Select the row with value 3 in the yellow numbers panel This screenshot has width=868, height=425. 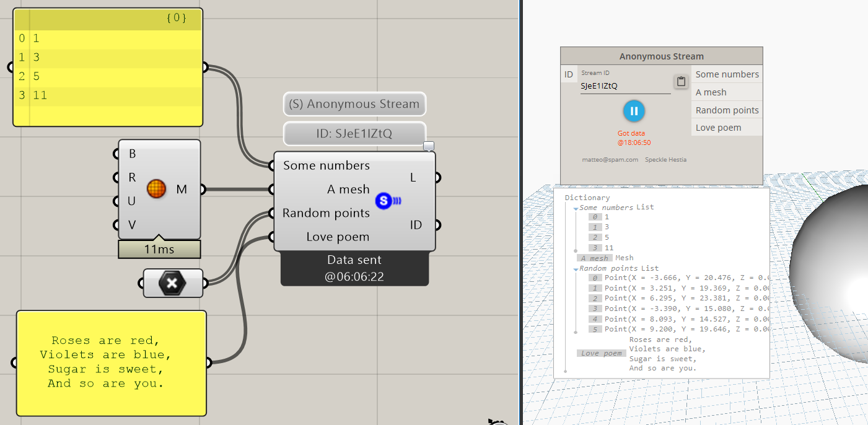pyautogui.click(x=109, y=58)
